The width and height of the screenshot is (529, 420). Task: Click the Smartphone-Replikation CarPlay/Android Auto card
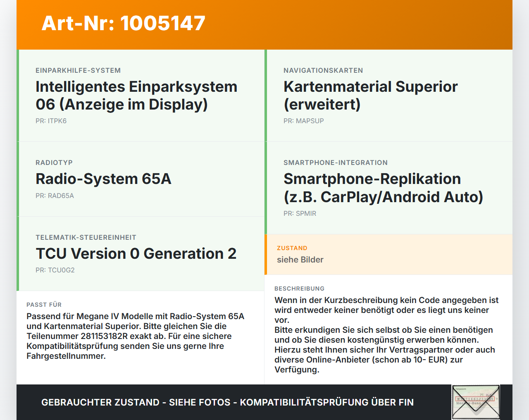click(x=388, y=188)
